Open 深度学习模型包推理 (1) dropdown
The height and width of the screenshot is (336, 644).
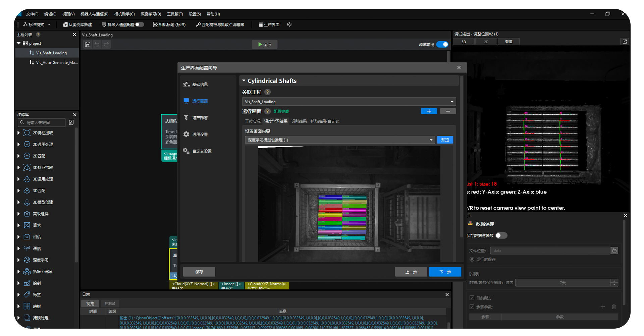340,140
